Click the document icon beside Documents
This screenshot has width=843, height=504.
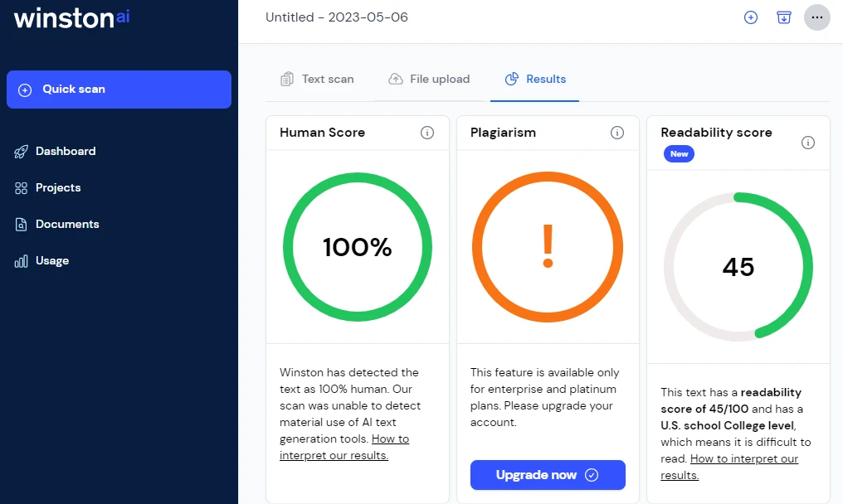pyautogui.click(x=21, y=225)
